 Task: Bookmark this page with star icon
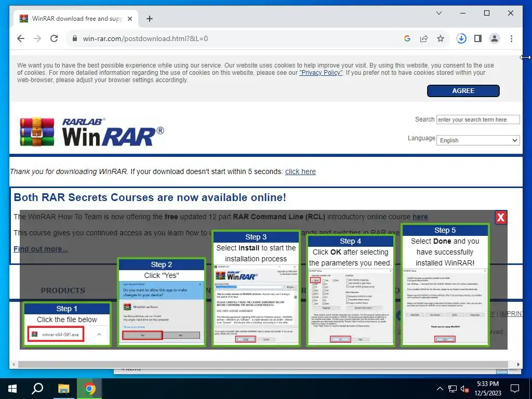tap(441, 38)
